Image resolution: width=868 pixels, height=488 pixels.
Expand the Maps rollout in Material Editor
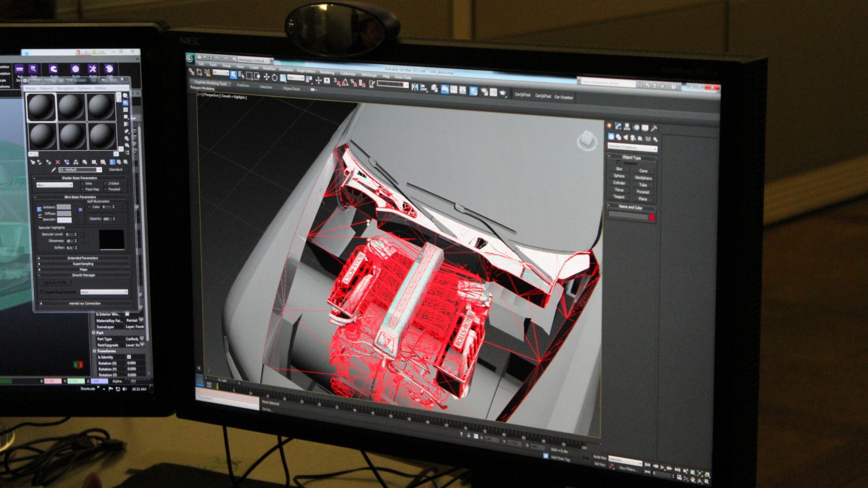point(84,269)
